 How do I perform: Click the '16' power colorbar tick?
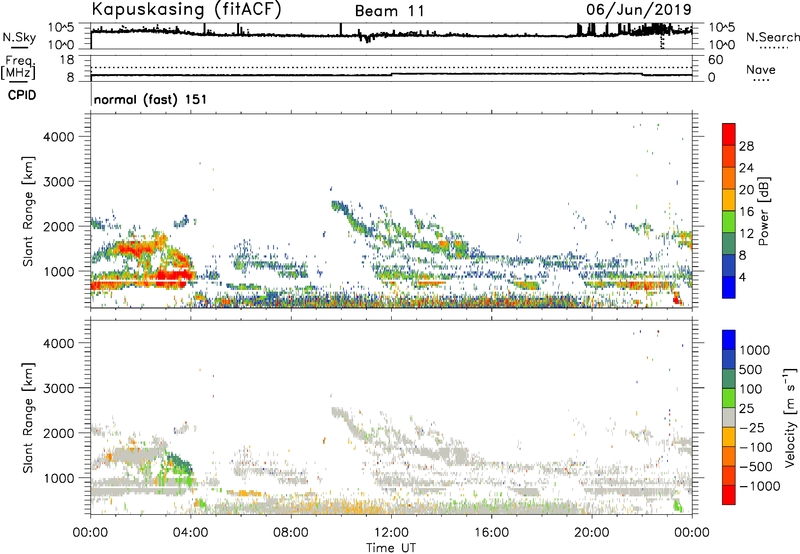point(746,212)
